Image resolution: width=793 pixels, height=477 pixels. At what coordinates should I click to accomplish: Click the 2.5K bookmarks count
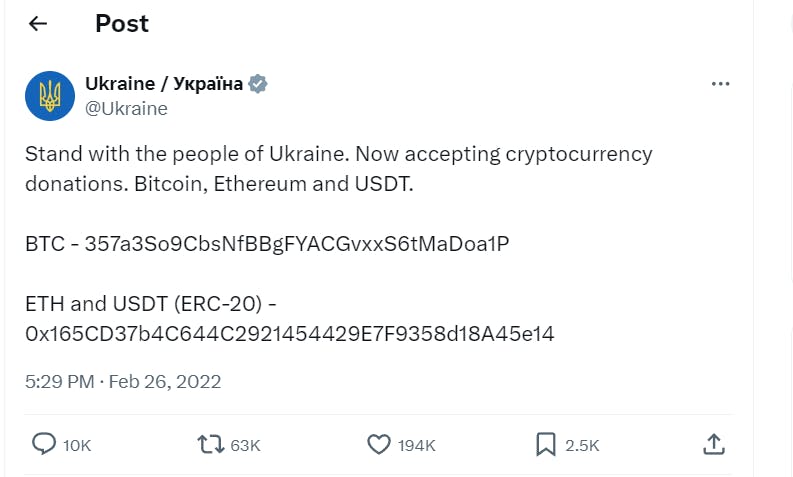582,444
